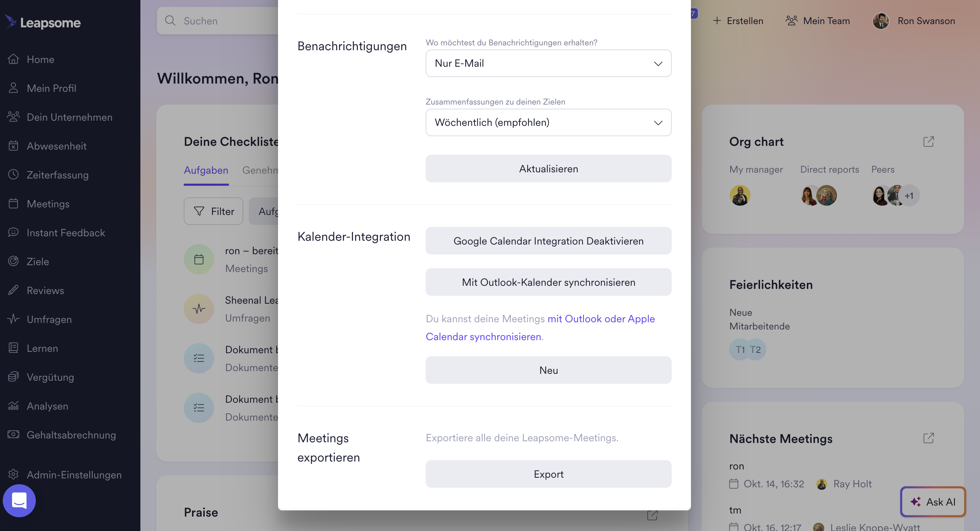Click the Leapsome logo
The height and width of the screenshot is (531, 980).
point(43,22)
